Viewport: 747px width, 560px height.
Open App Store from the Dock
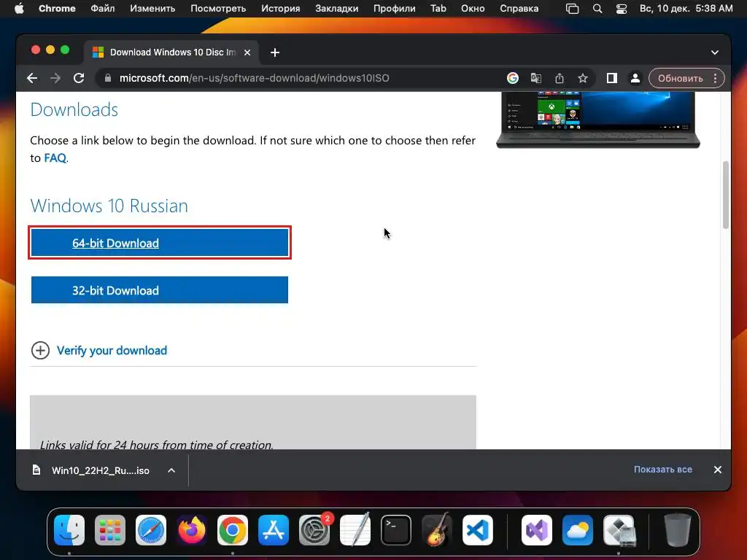274,530
